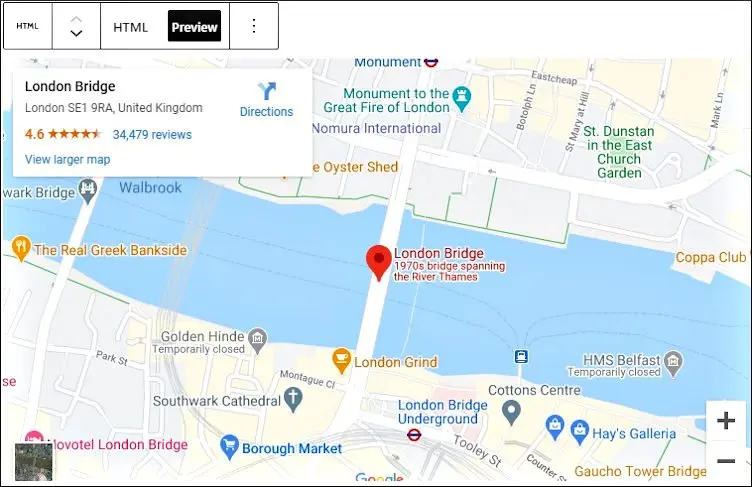Open the 34,479 reviews link

point(152,135)
